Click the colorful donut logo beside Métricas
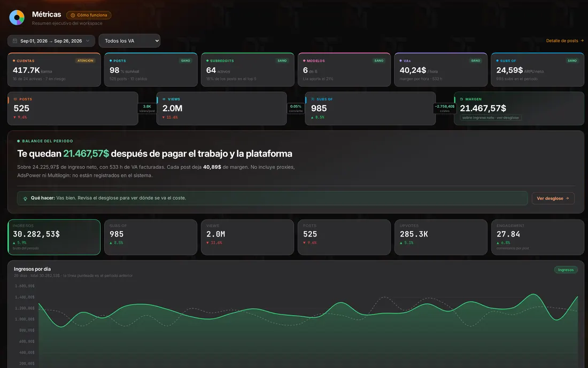Screen dimensions: 588x368 tap(17, 18)
